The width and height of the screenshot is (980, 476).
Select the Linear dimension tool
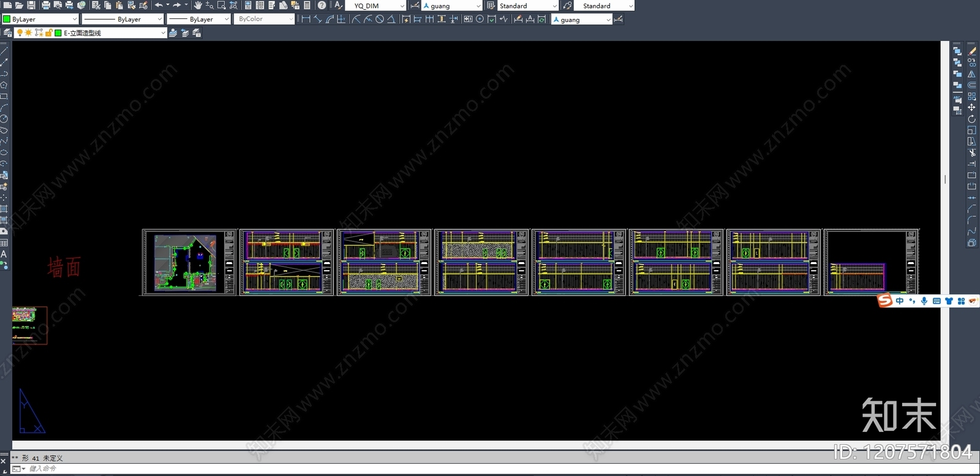coord(306,19)
